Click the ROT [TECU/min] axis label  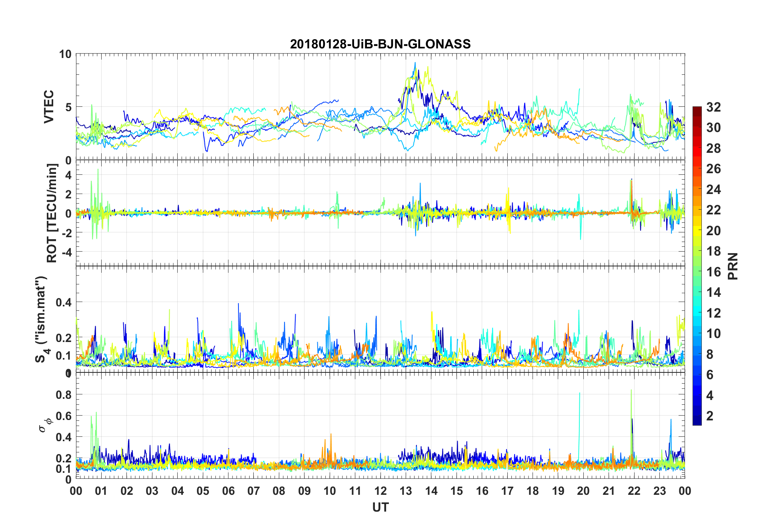point(52,213)
